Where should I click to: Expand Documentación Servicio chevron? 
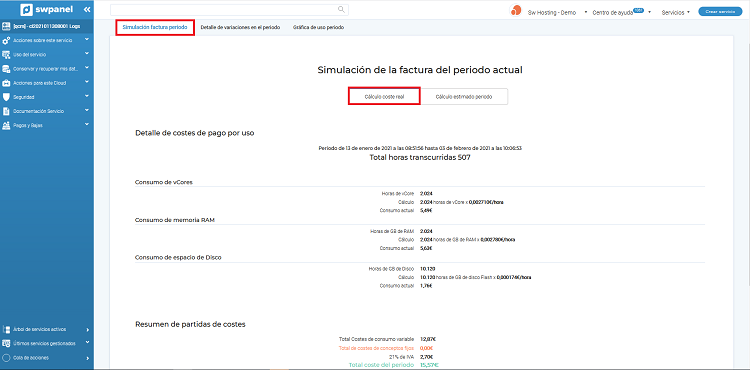87,110
